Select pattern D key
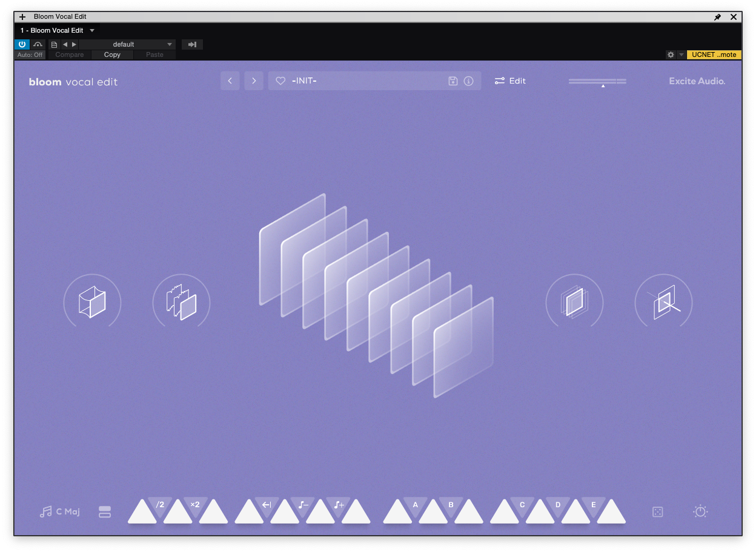 (x=558, y=505)
